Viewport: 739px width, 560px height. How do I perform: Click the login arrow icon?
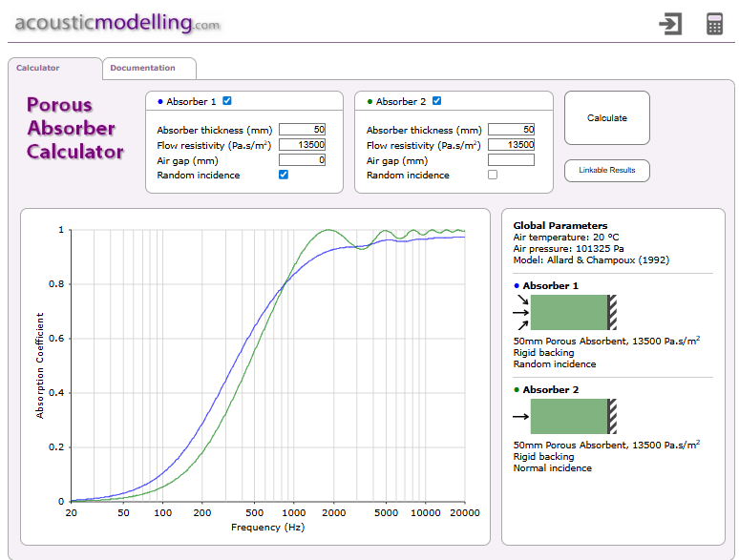(670, 24)
